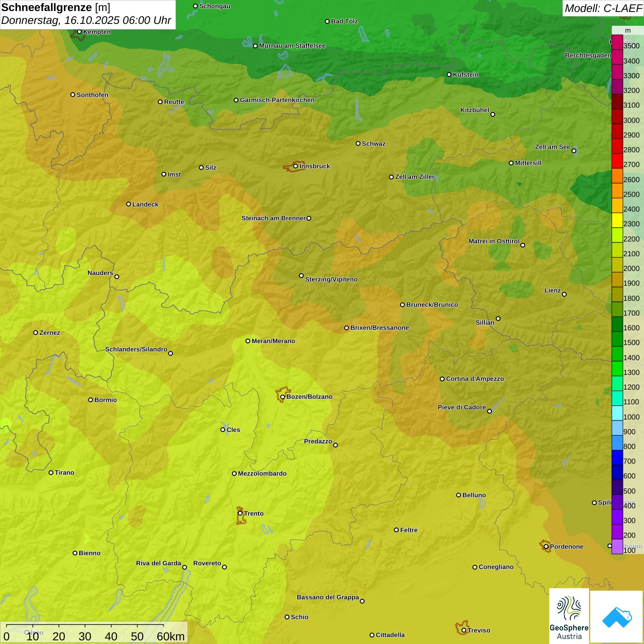Screen dimensions: 644x644
Task: Click the 'Brixen/Bressanone' label
Action: coord(379,328)
